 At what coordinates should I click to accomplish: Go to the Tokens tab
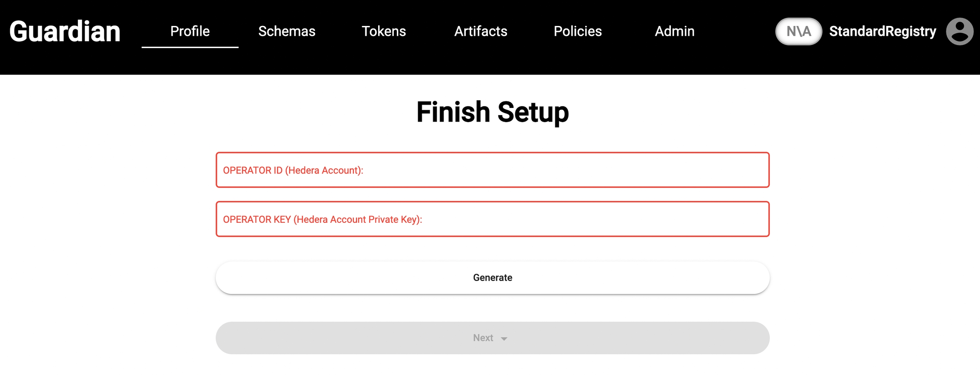(x=384, y=31)
